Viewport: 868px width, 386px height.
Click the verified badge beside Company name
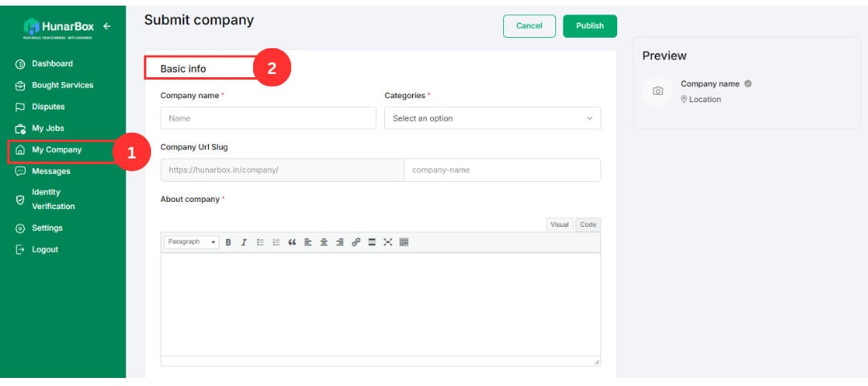click(x=748, y=84)
